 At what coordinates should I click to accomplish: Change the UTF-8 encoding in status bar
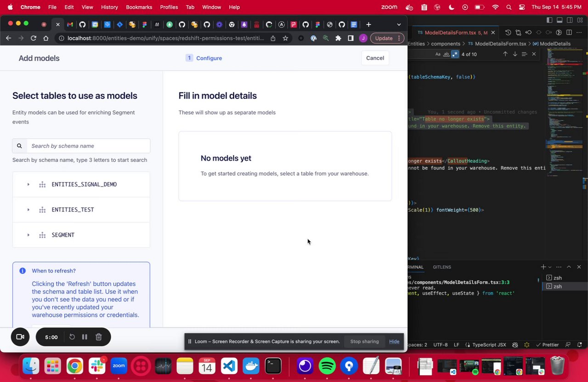pos(440,345)
